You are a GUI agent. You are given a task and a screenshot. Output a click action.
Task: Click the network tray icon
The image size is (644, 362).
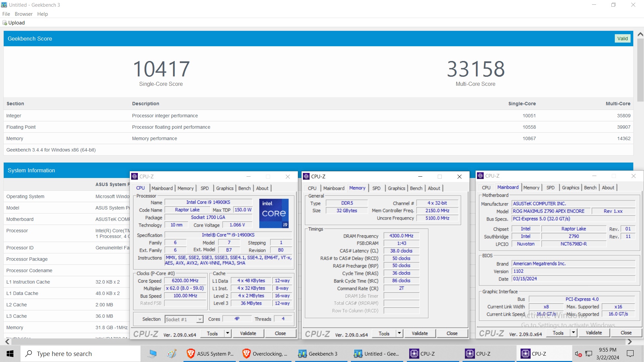pos(589,354)
